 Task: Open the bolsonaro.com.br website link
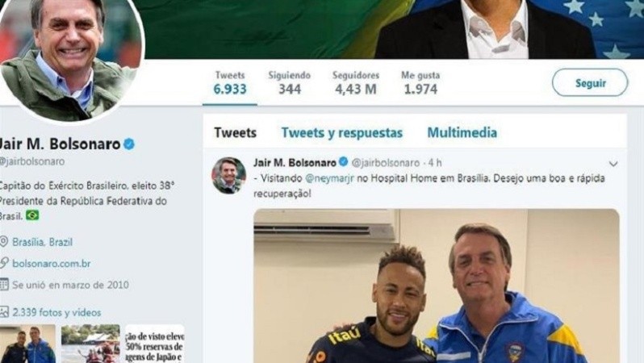pos(52,263)
